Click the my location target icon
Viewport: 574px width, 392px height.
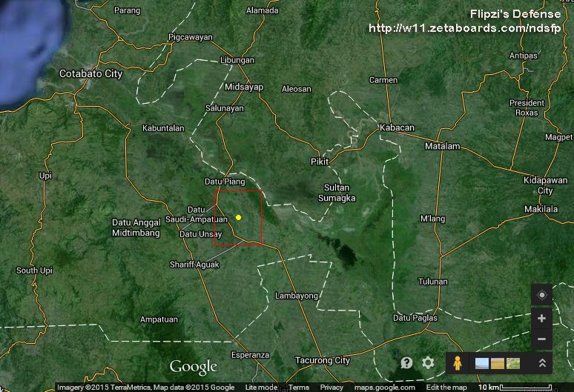541,295
